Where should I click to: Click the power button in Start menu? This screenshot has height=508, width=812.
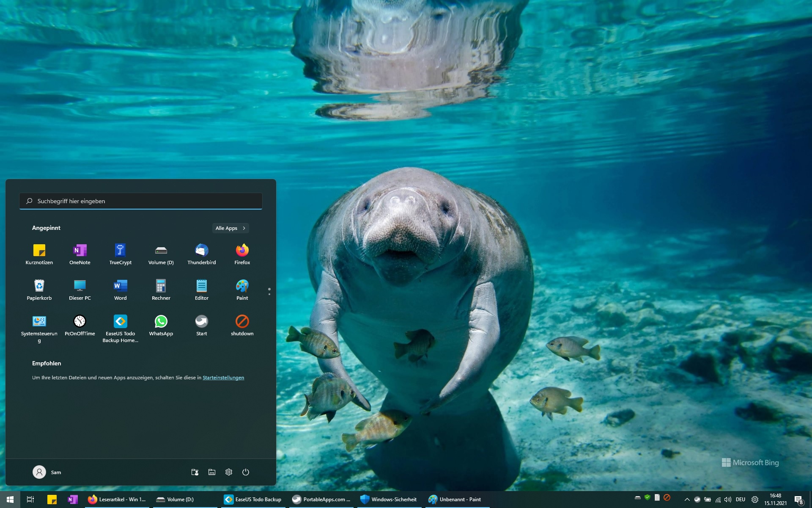pyautogui.click(x=245, y=472)
